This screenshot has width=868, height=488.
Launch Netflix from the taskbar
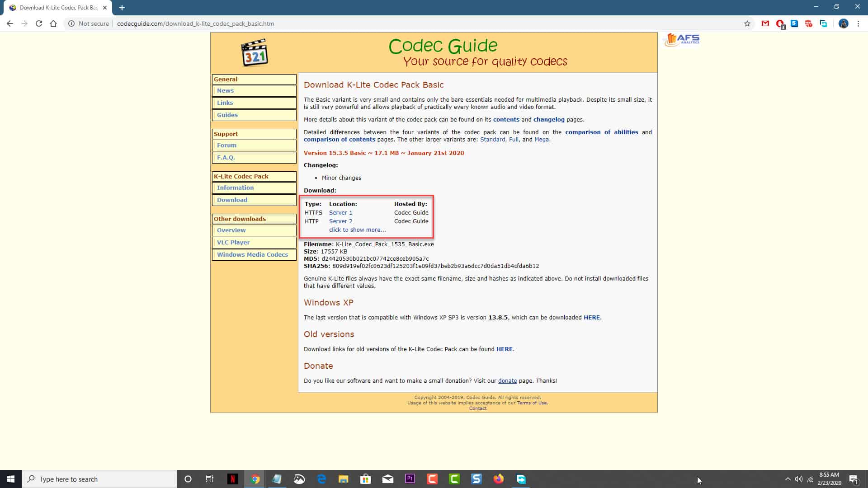pyautogui.click(x=232, y=479)
